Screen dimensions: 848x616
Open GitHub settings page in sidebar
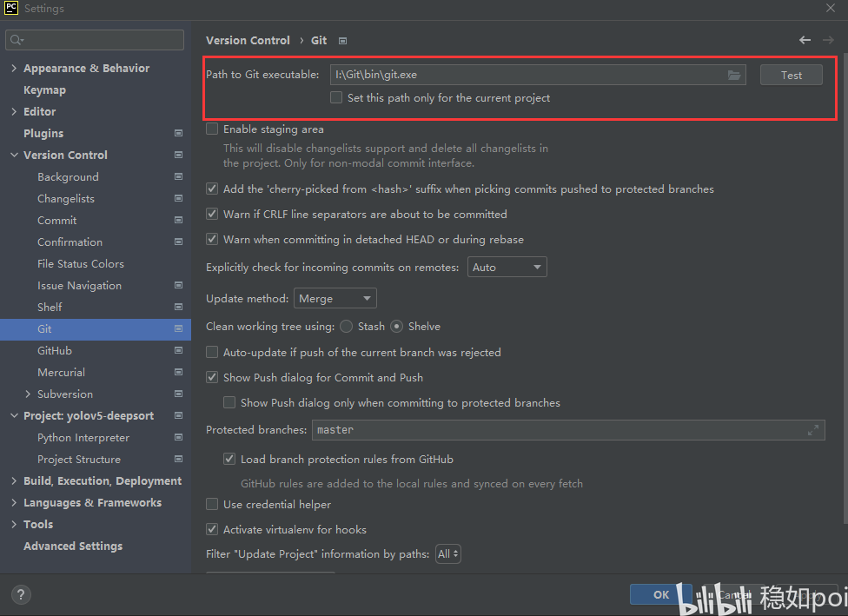click(55, 350)
